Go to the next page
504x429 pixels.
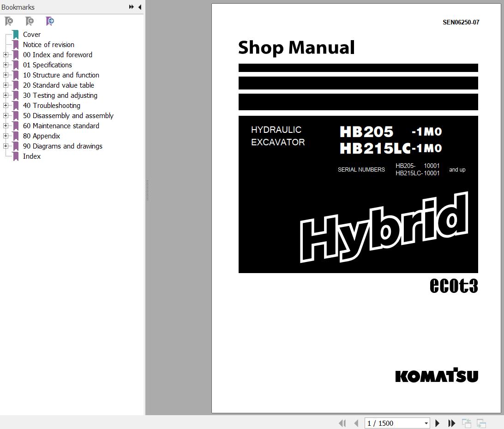(438, 423)
